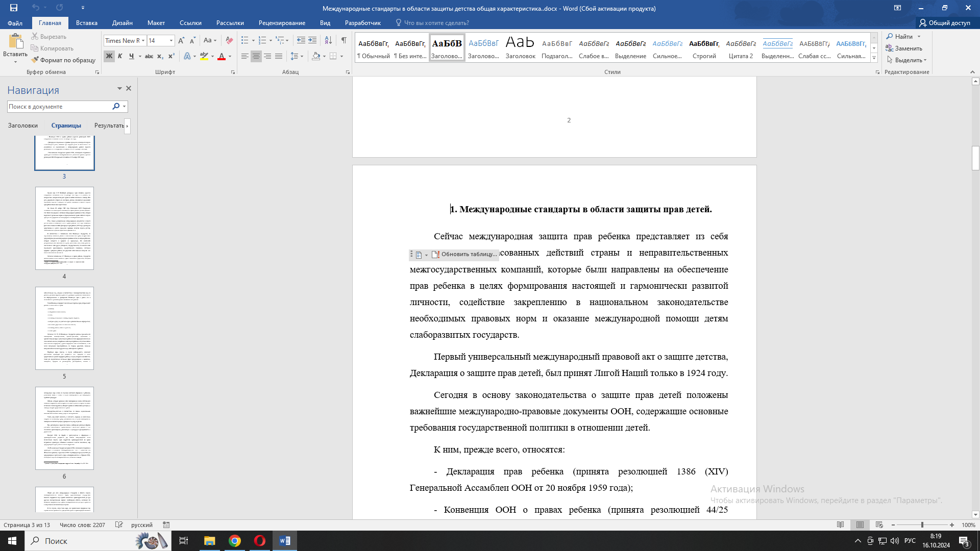Apply subscript with the X₂ icon
980x551 pixels.
(159, 56)
